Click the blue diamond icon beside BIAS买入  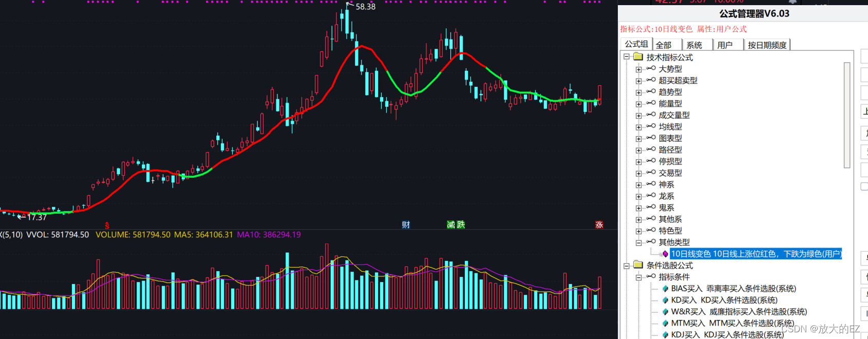point(665,289)
